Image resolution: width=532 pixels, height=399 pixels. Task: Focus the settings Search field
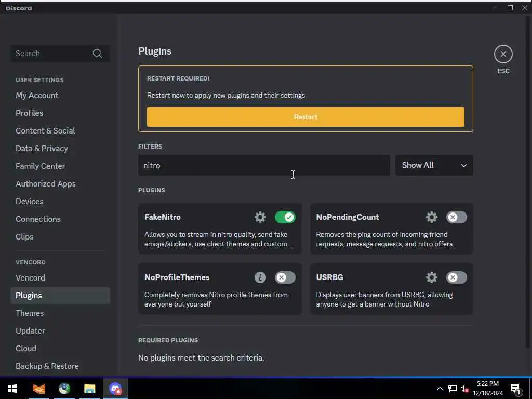(60, 54)
